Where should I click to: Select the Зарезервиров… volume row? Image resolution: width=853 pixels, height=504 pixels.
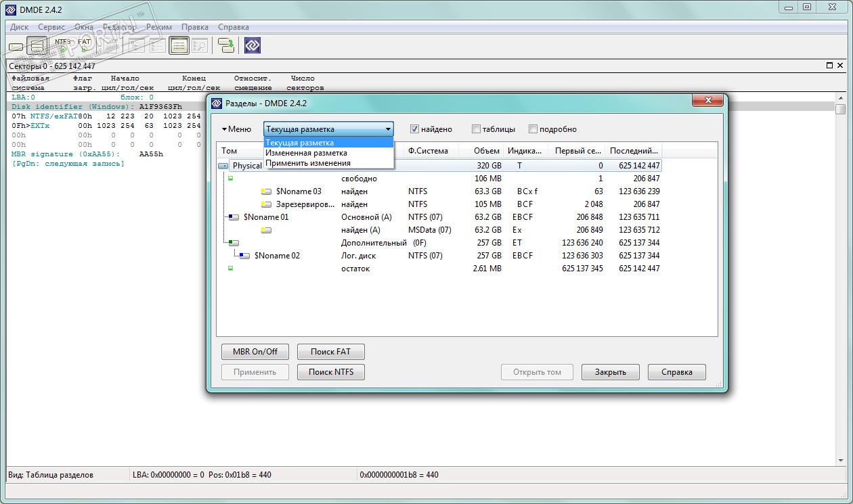pyautogui.click(x=439, y=204)
